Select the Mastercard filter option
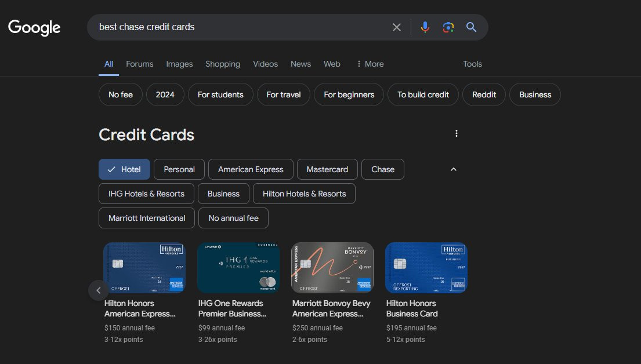Image resolution: width=641 pixels, height=364 pixels. click(x=327, y=169)
